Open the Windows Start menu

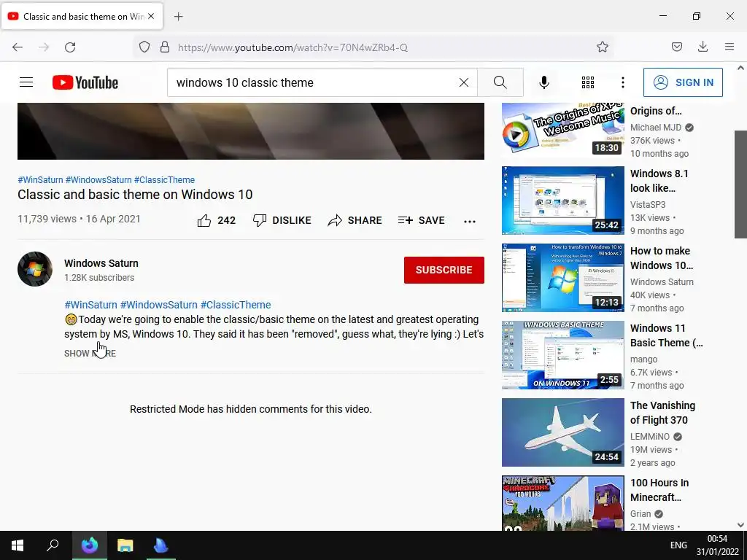pyautogui.click(x=18, y=545)
